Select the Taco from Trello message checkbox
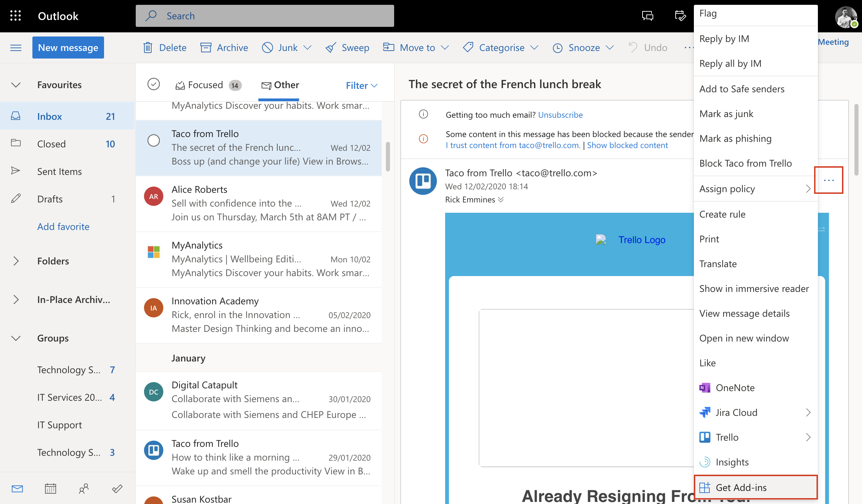The height and width of the screenshot is (504, 862). tap(153, 140)
